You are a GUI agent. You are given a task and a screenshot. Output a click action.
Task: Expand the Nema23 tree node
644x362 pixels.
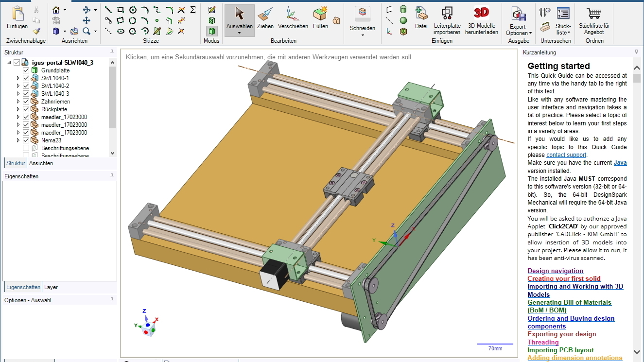[x=18, y=140]
